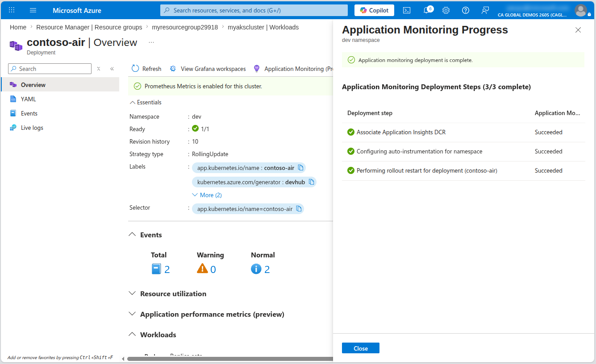
Task: Copy the kubernetes.azure.com/generator : devhub label
Action: [311, 182]
